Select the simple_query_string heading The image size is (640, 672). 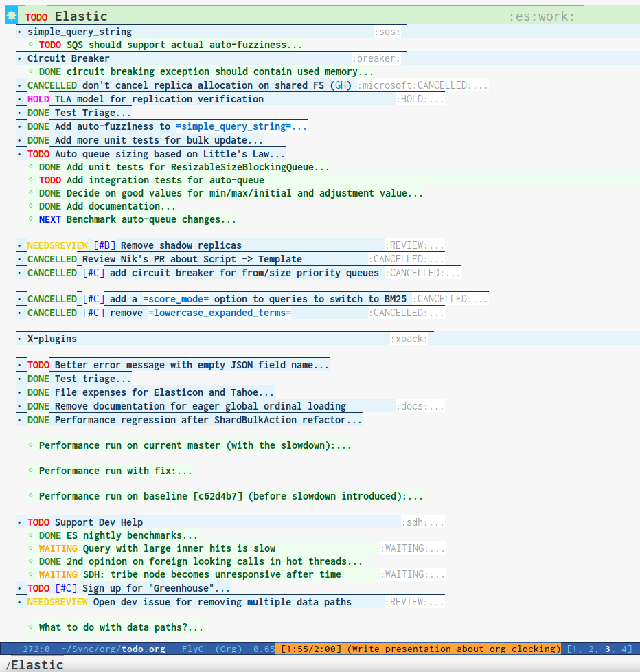pyautogui.click(x=80, y=32)
